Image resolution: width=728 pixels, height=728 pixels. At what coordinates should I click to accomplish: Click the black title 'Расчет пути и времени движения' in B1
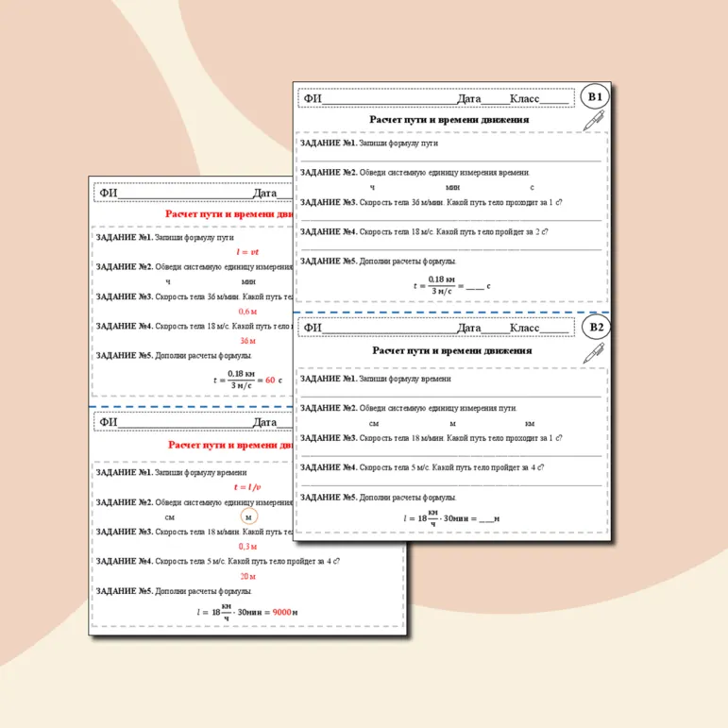click(x=449, y=119)
